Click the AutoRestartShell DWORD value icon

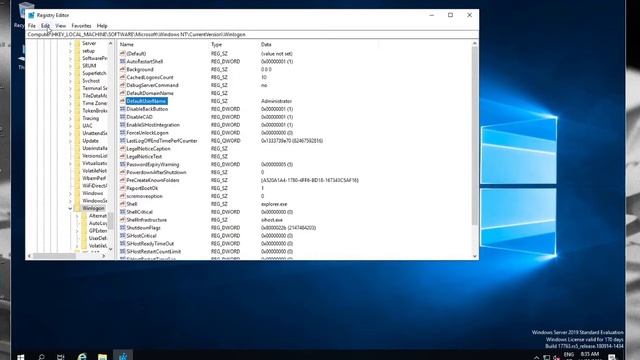click(x=122, y=61)
